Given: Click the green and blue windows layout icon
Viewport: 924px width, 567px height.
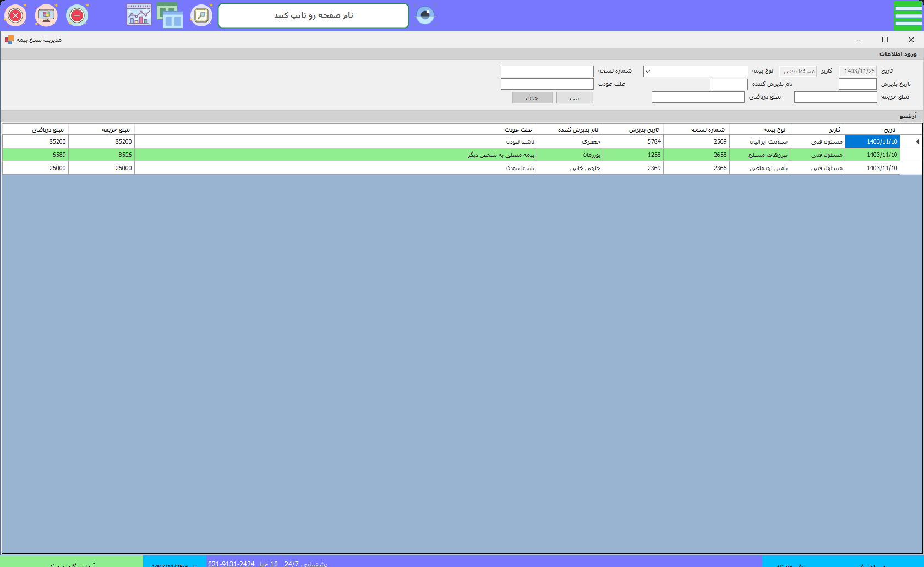Looking at the screenshot, I should 170,15.
